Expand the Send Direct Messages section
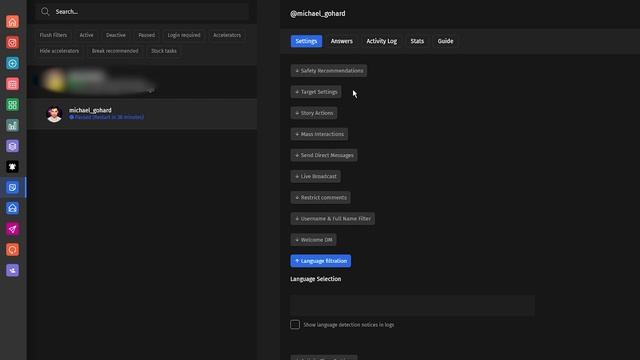640x360 pixels. point(324,155)
